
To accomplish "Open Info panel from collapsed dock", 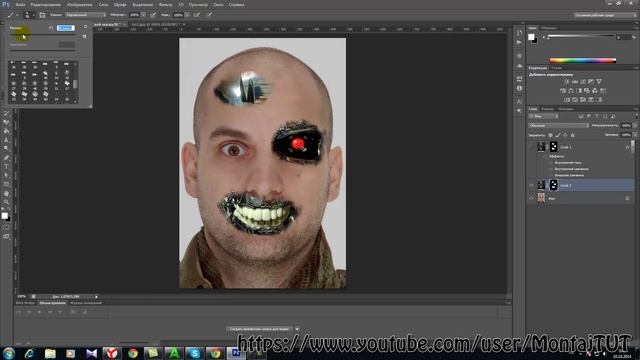I will 519,88.
